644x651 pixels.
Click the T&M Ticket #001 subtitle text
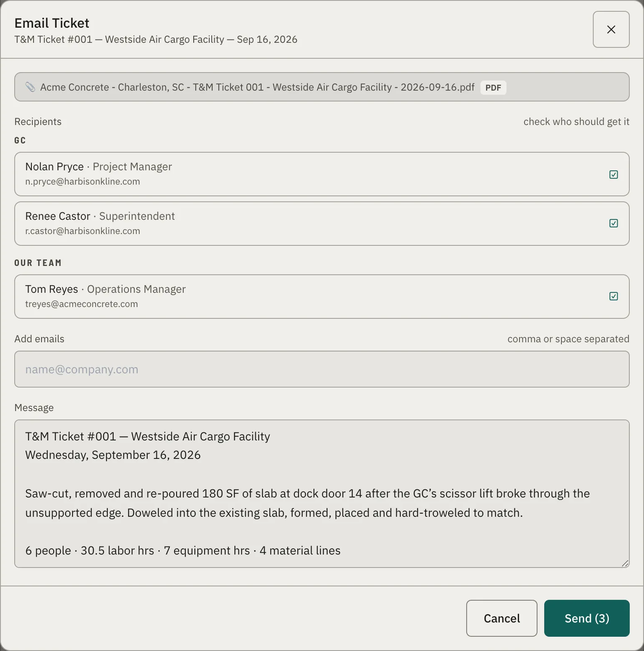point(156,39)
